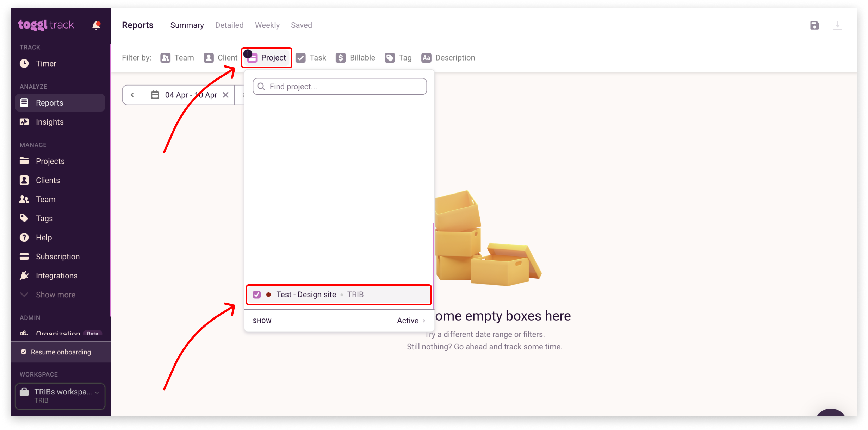Open Integrations plug icon in sidebar

pyautogui.click(x=24, y=276)
